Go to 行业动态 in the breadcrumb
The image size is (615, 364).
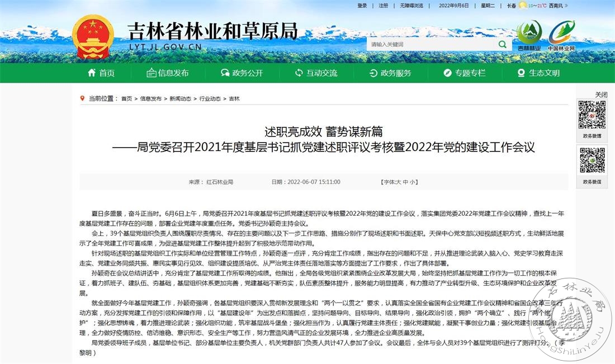pyautogui.click(x=210, y=98)
